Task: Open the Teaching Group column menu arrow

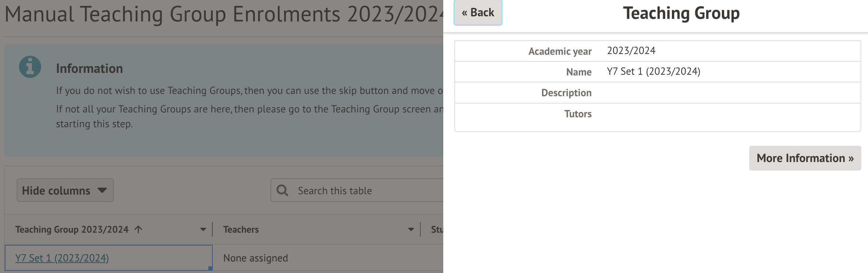Action: coord(203,230)
